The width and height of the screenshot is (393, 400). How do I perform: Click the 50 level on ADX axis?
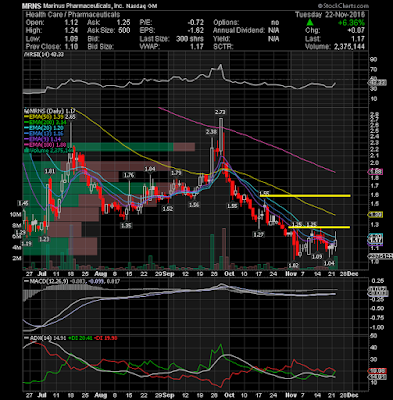[x=373, y=336]
